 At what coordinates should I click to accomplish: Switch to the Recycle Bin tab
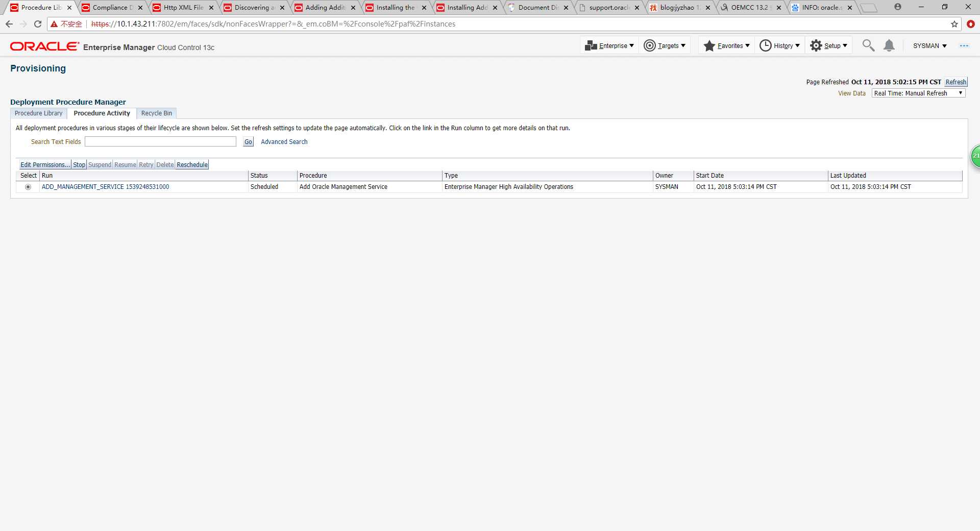157,113
